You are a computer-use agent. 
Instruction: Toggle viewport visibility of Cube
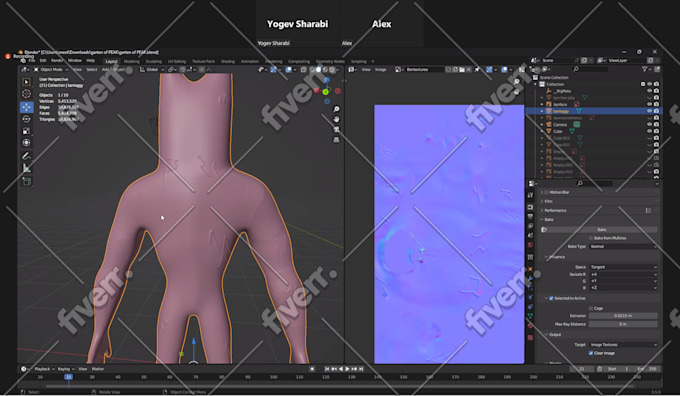coord(650,131)
